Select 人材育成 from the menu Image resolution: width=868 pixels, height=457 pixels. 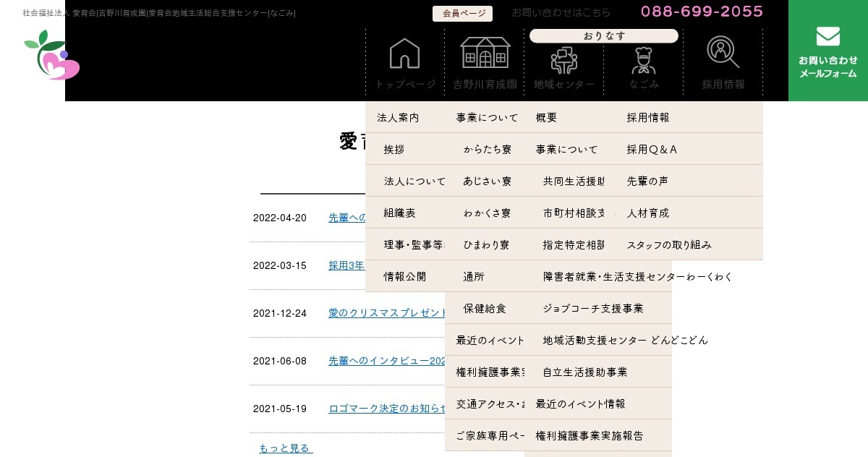648,213
